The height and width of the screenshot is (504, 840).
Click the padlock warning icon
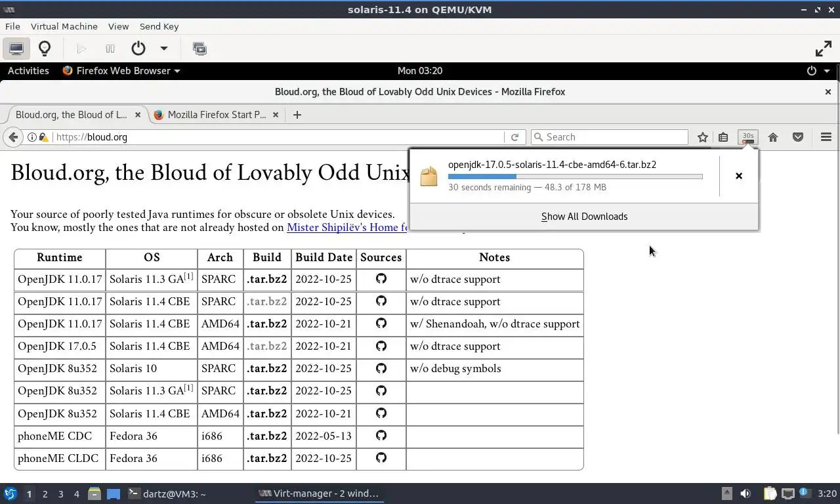(x=44, y=137)
